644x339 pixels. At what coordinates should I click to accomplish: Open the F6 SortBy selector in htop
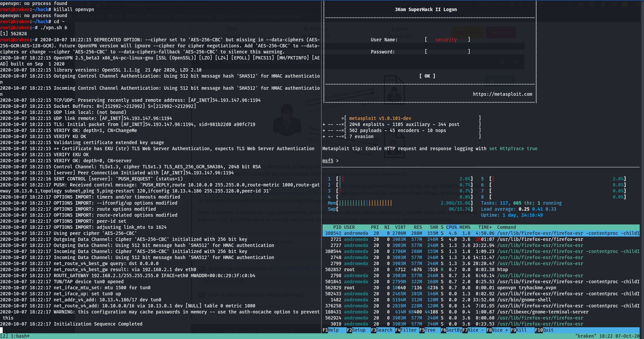tap(451, 330)
